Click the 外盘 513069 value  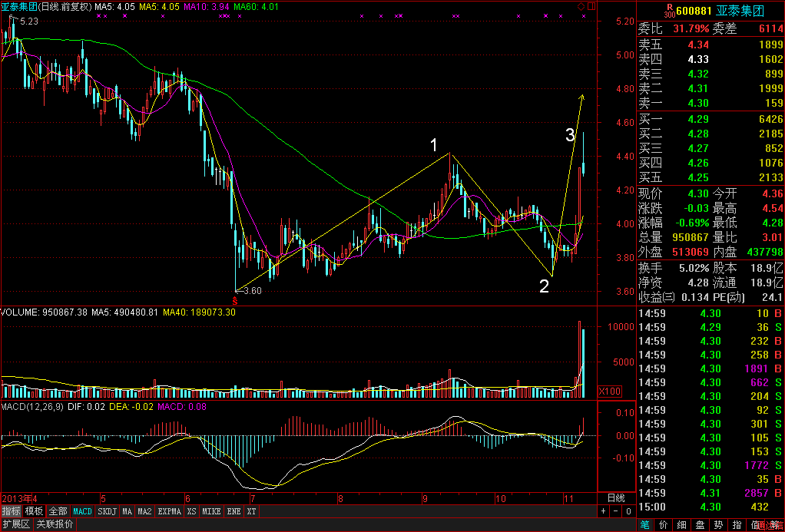(x=691, y=252)
